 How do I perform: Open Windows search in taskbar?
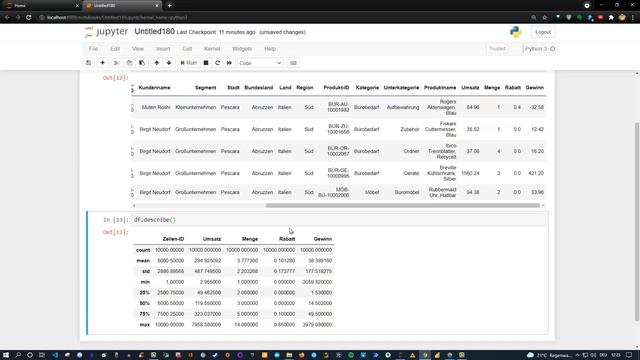[18, 355]
